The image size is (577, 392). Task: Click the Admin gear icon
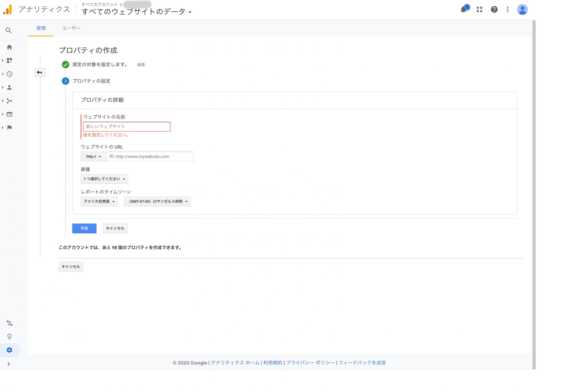point(9,350)
